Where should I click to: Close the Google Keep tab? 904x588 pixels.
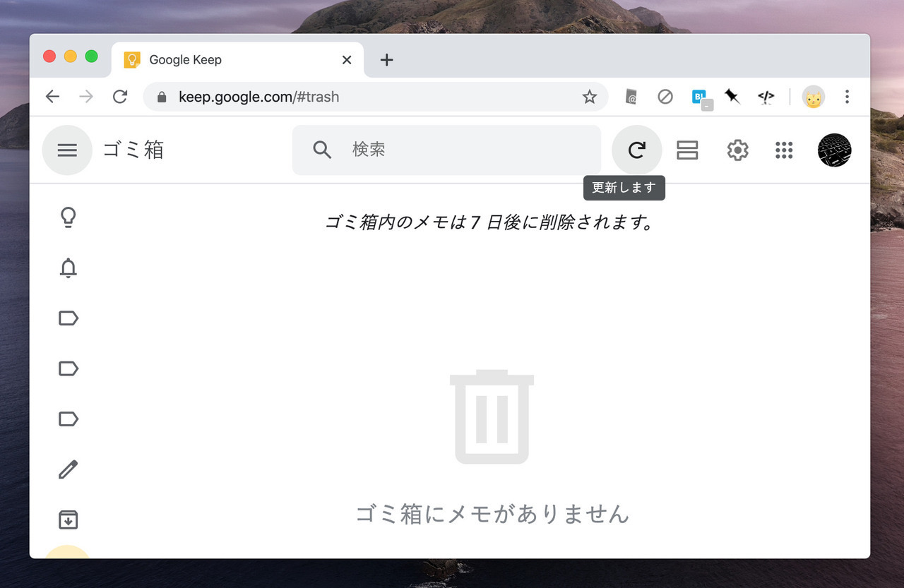coord(347,60)
